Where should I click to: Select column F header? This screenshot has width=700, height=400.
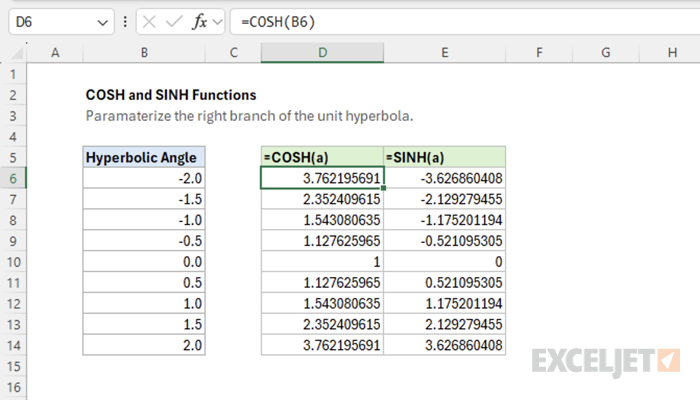[x=539, y=53]
